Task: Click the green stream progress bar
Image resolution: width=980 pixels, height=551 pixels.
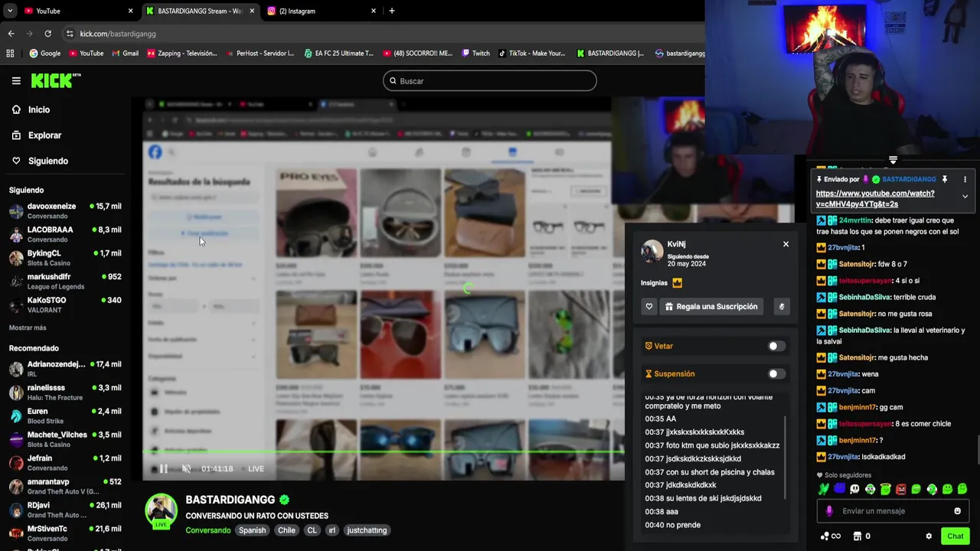Action: click(x=384, y=452)
